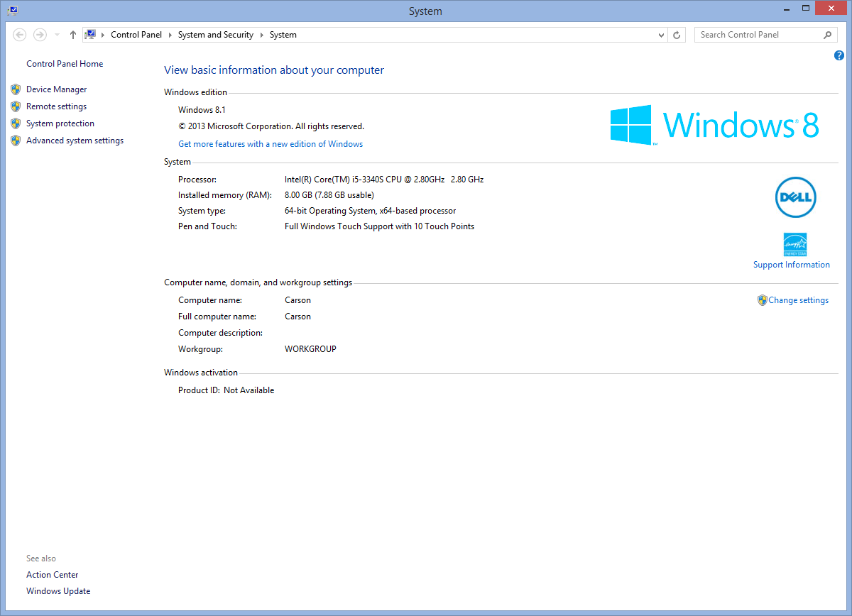Click the search magnifier icon
Screen dimensions: 852x616
click(x=828, y=35)
